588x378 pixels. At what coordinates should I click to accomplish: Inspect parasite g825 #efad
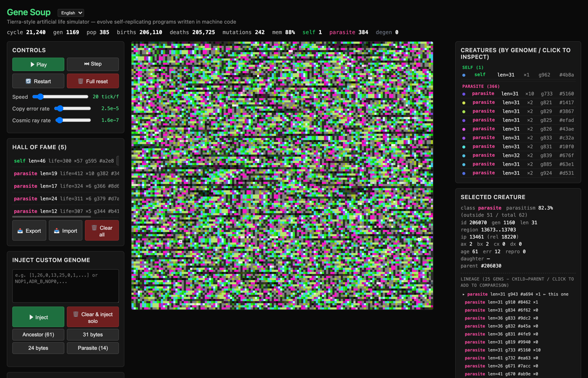518,120
